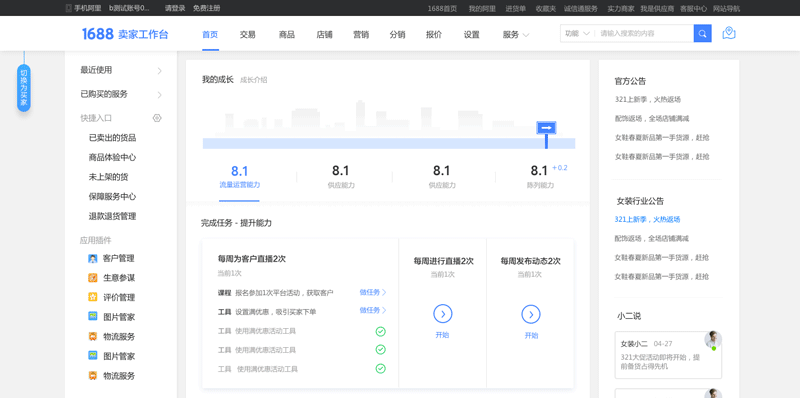Select the 首页 navigation tab
Viewport: 800px width, 398px height.
click(210, 35)
